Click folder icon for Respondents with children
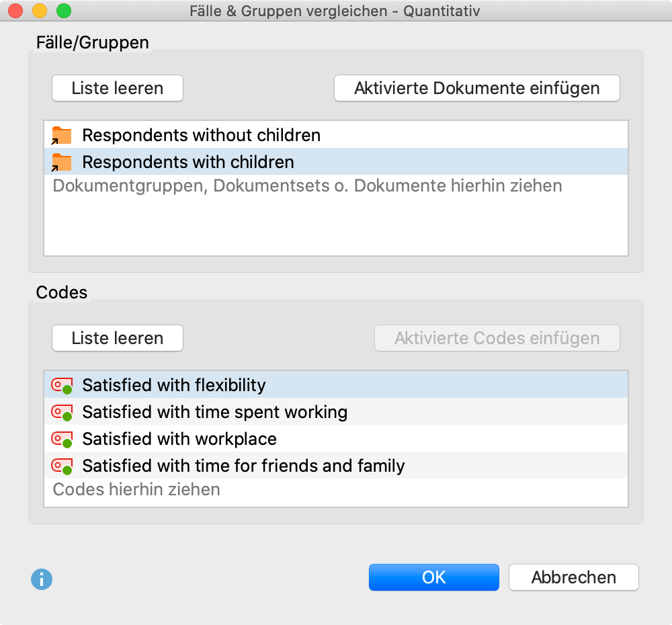This screenshot has width=672, height=625. click(x=62, y=162)
